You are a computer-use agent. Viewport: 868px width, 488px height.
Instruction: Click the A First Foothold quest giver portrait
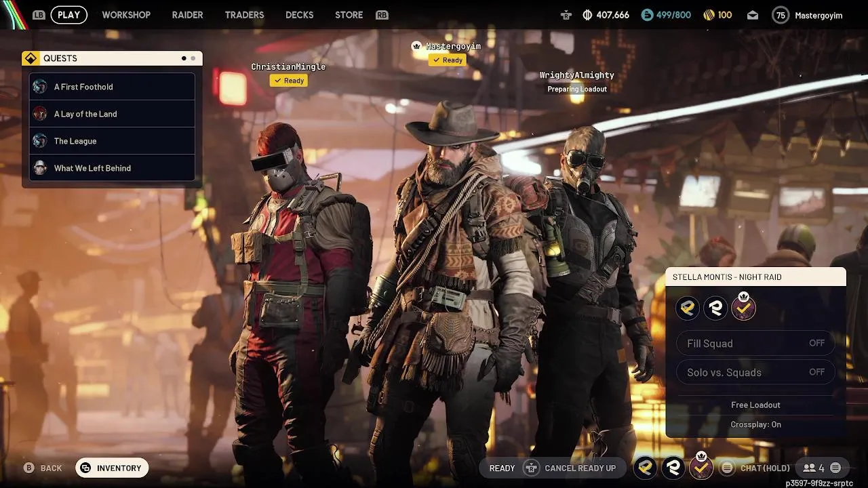tap(40, 87)
